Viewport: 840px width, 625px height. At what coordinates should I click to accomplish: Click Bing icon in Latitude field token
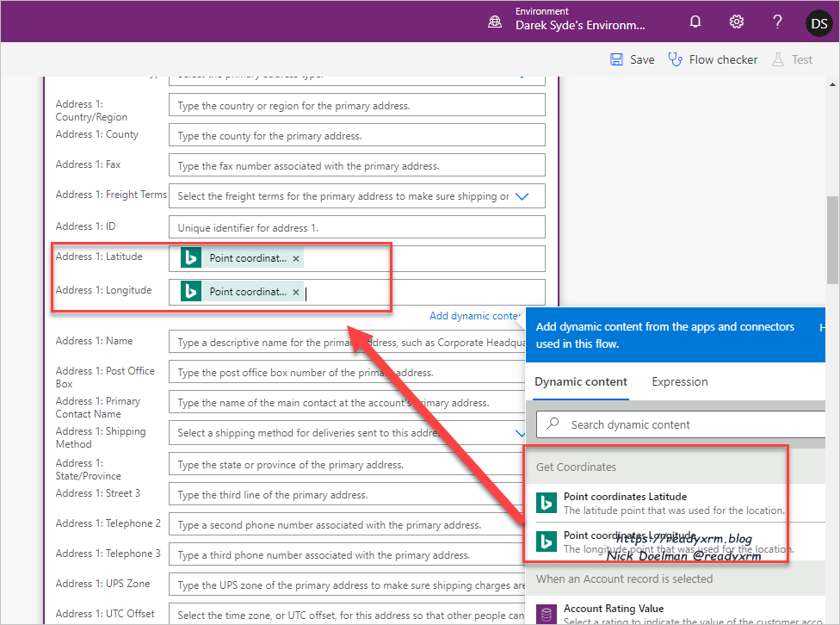point(191,258)
